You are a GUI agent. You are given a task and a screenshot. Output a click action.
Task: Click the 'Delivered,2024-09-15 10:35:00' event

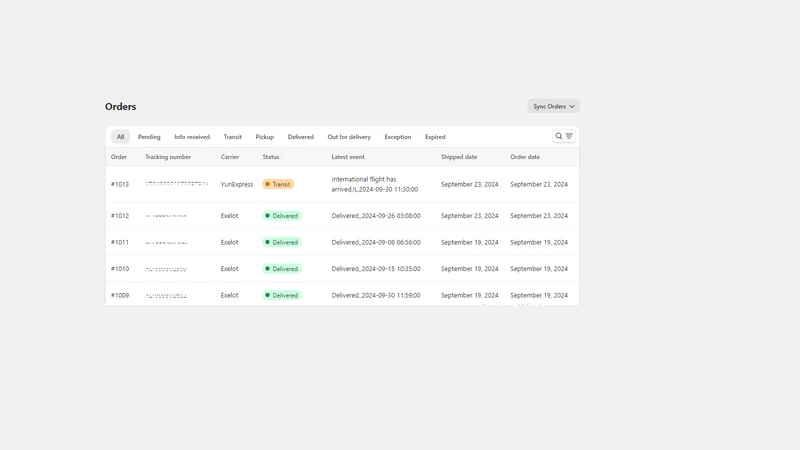[376, 269]
